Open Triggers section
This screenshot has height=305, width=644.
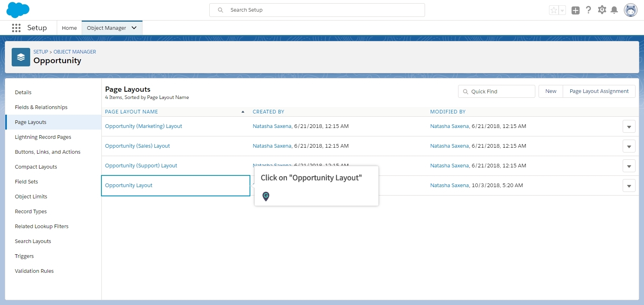[24, 256]
